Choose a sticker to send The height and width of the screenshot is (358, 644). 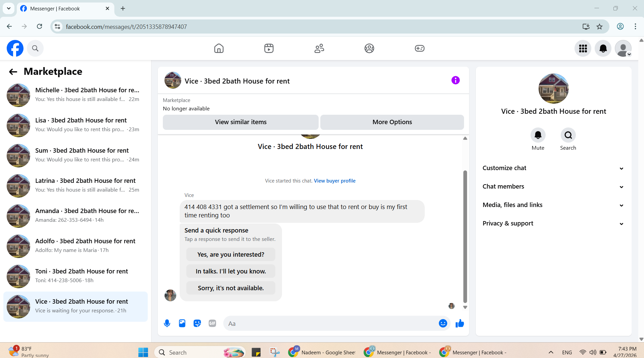click(x=197, y=323)
